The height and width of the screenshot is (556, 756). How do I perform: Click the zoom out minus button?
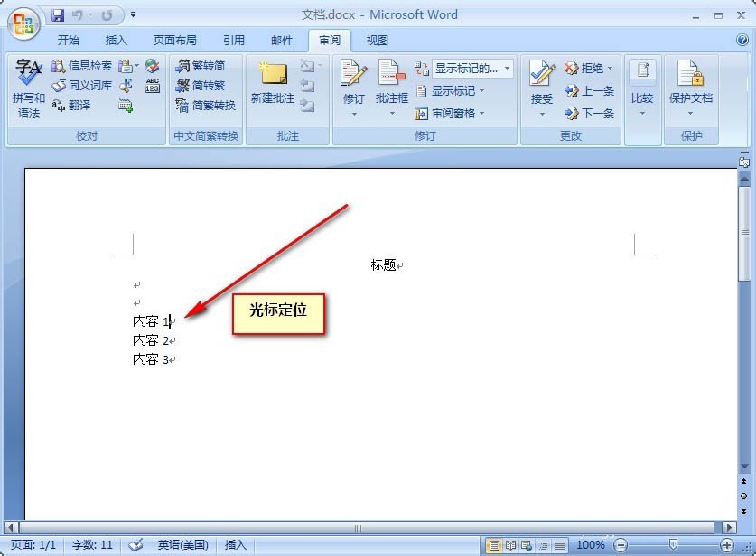pyautogui.click(x=621, y=545)
